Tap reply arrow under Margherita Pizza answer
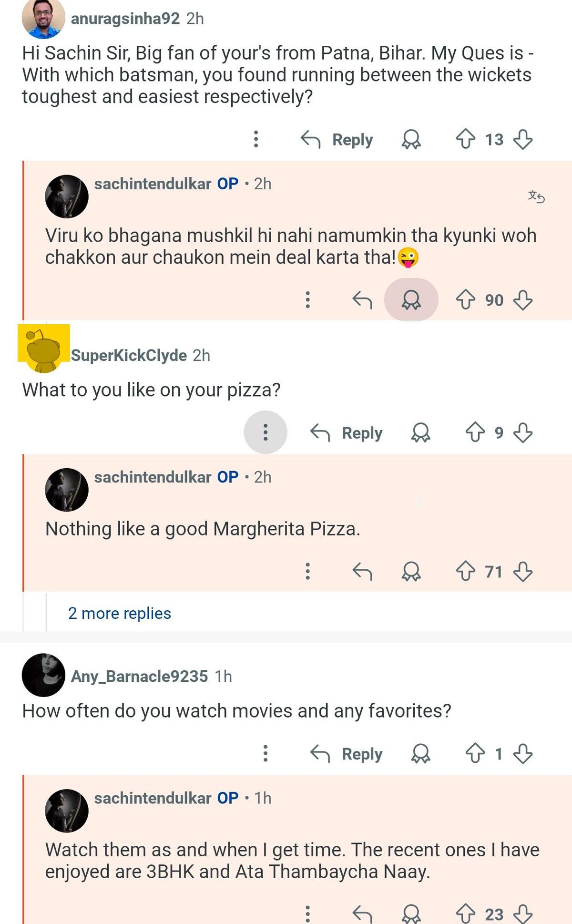 pyautogui.click(x=362, y=571)
